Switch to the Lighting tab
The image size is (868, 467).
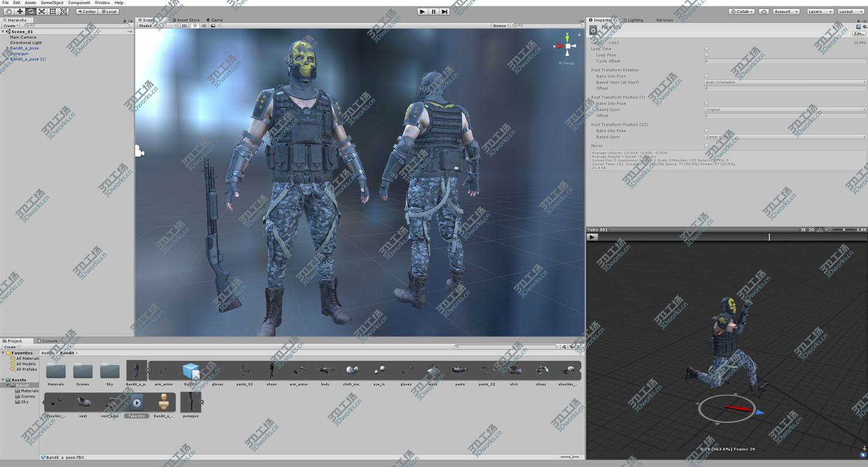(x=633, y=20)
